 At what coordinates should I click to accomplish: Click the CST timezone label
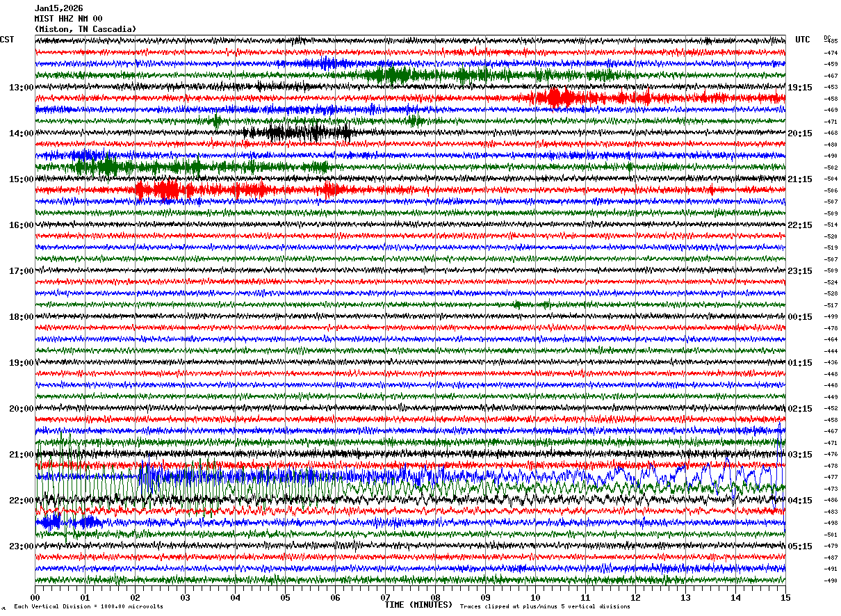(7, 40)
